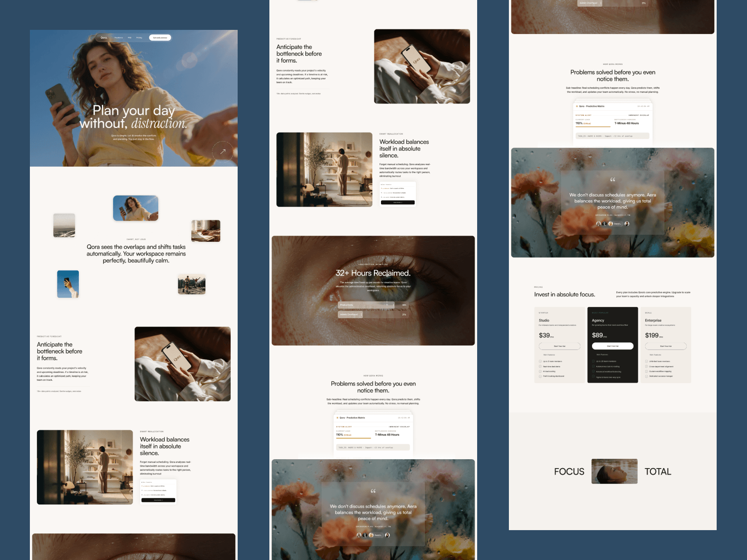Click the bookshelf room photo in left panel

[x=85, y=467]
